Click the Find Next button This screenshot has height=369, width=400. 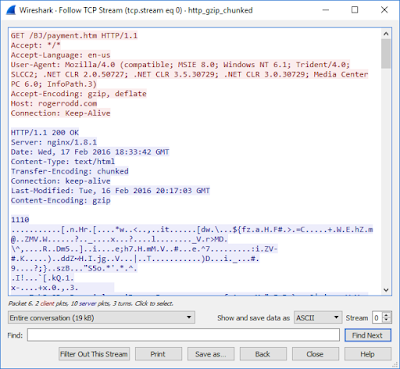coord(367,335)
